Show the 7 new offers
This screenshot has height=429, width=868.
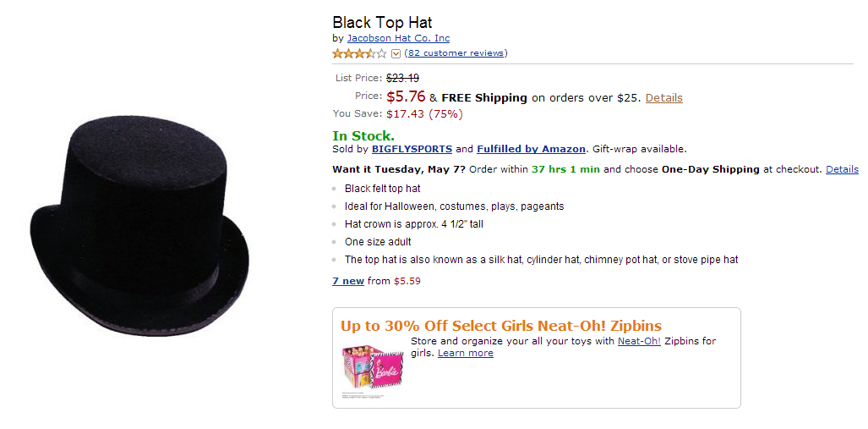tap(348, 281)
